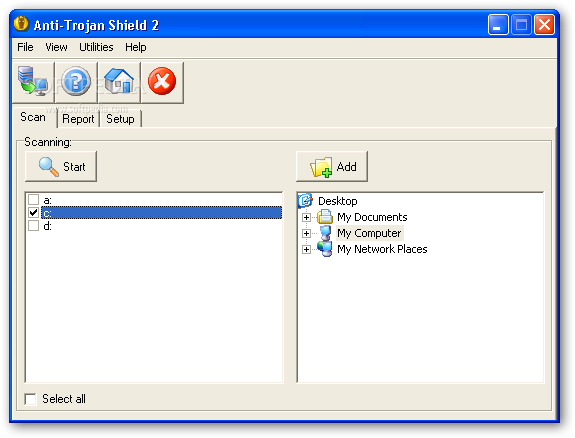The height and width of the screenshot is (438, 575).
Task: Select the d: drive row label
Action: coord(48,226)
